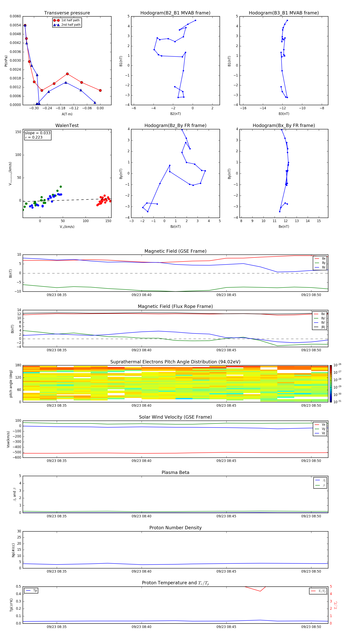The width and height of the screenshot is (351, 644).
Task: Click the 'Hodogram(Bx_By FR frame)' title
Action: pyautogui.click(x=284, y=125)
